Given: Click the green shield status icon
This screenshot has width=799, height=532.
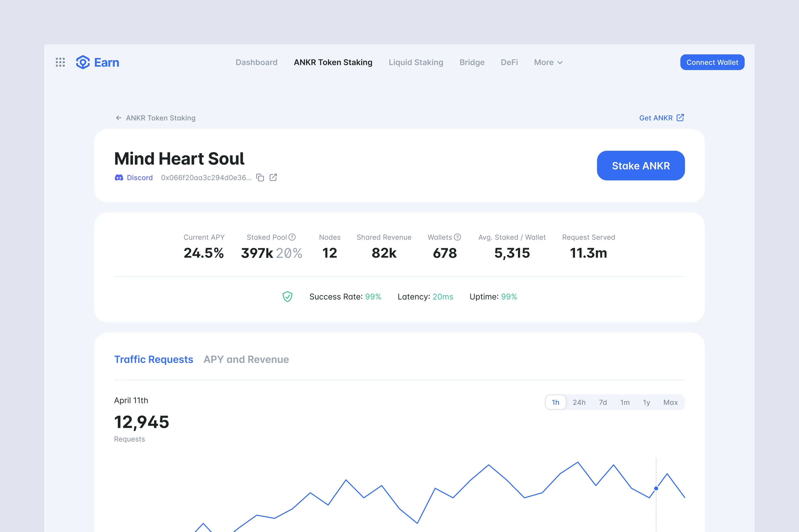Looking at the screenshot, I should pyautogui.click(x=288, y=297).
